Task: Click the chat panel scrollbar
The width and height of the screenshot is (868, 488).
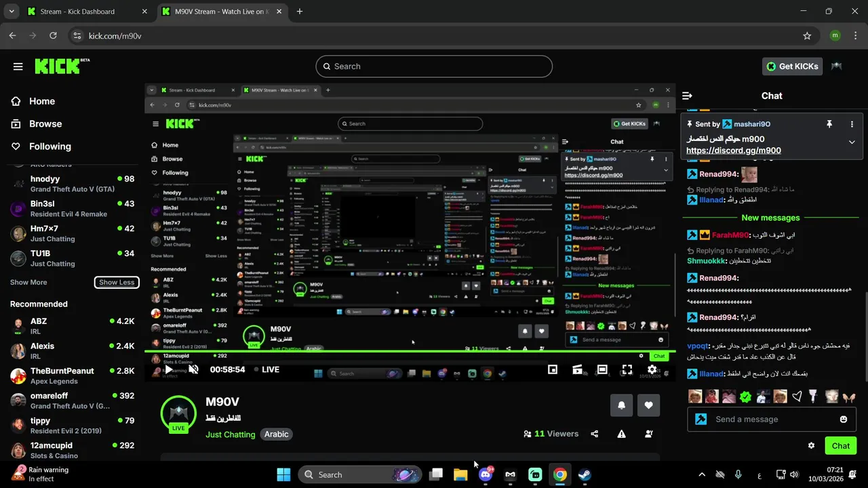Action: tap(865, 335)
